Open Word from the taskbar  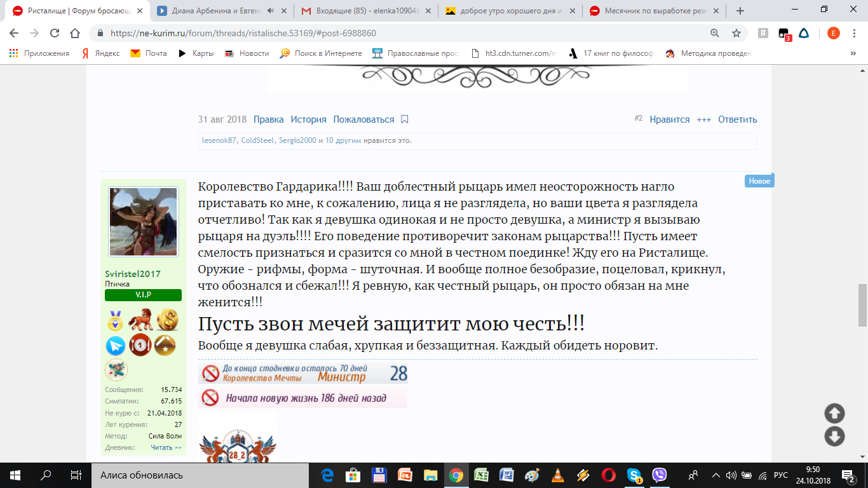(x=506, y=475)
